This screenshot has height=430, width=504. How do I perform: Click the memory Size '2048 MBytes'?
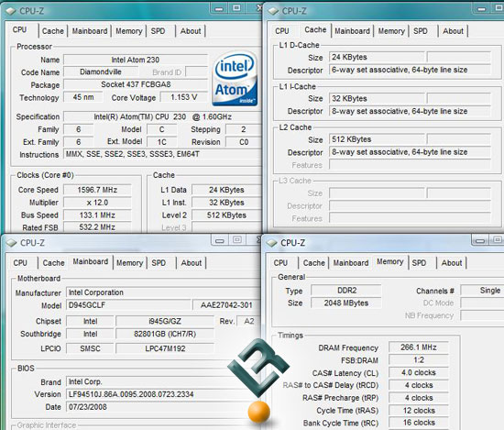coord(346,303)
